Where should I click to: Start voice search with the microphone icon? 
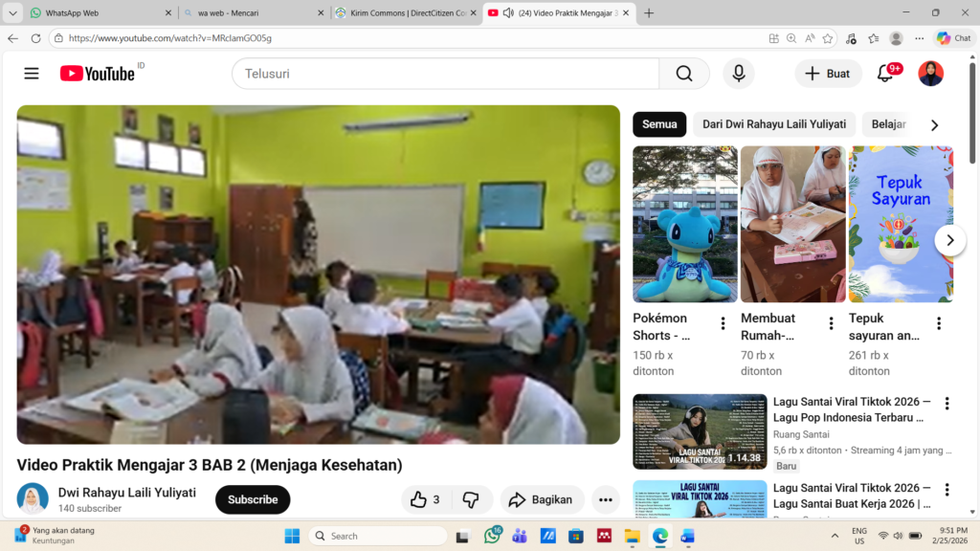(x=738, y=74)
